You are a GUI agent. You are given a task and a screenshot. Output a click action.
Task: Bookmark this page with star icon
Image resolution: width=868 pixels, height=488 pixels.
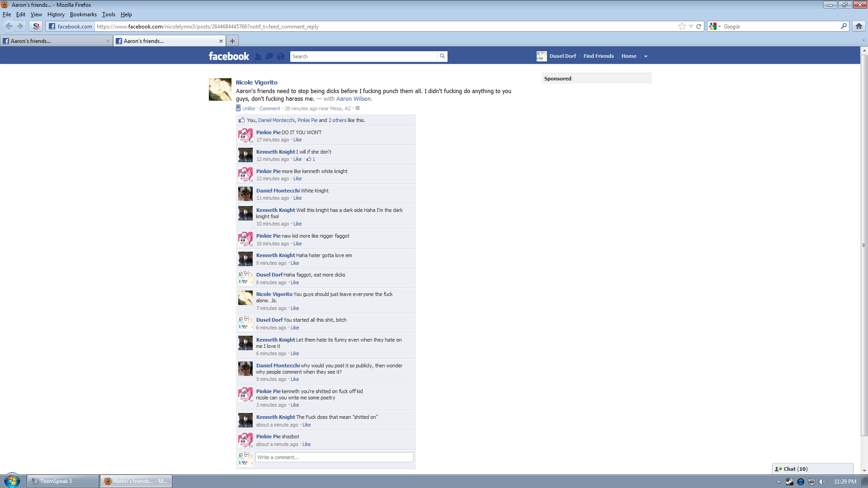click(x=682, y=27)
